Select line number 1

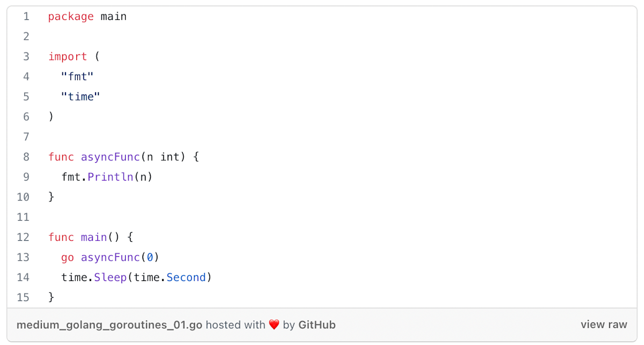(x=26, y=17)
